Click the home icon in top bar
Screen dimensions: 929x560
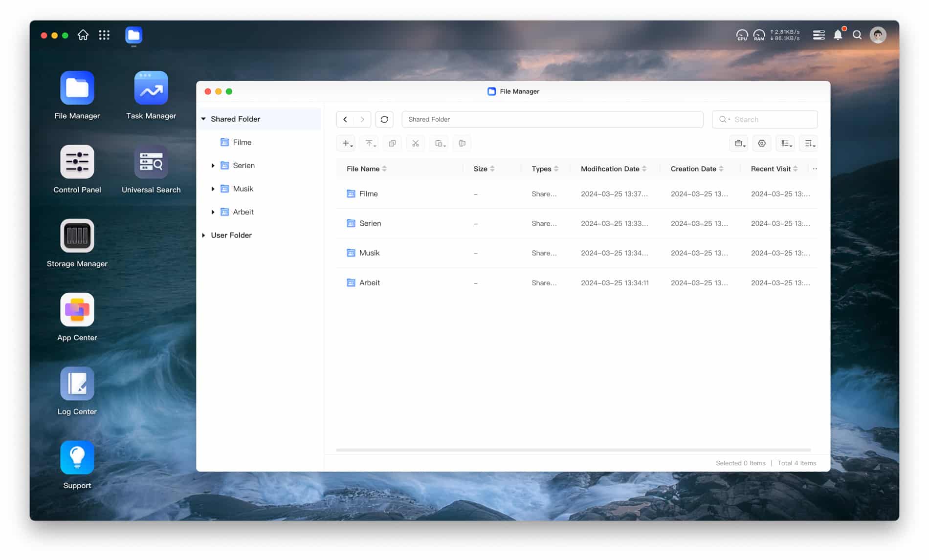pyautogui.click(x=83, y=35)
